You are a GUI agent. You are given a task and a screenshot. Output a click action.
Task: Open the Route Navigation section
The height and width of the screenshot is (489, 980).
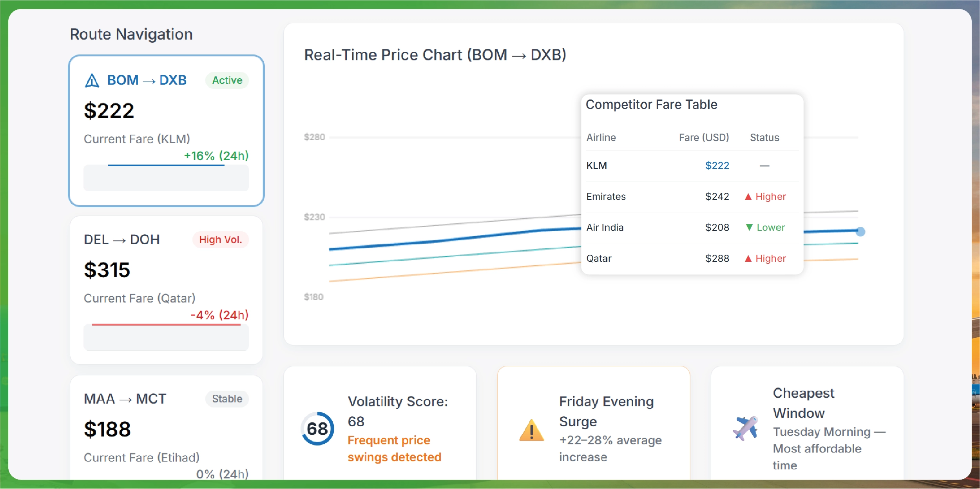131,34
